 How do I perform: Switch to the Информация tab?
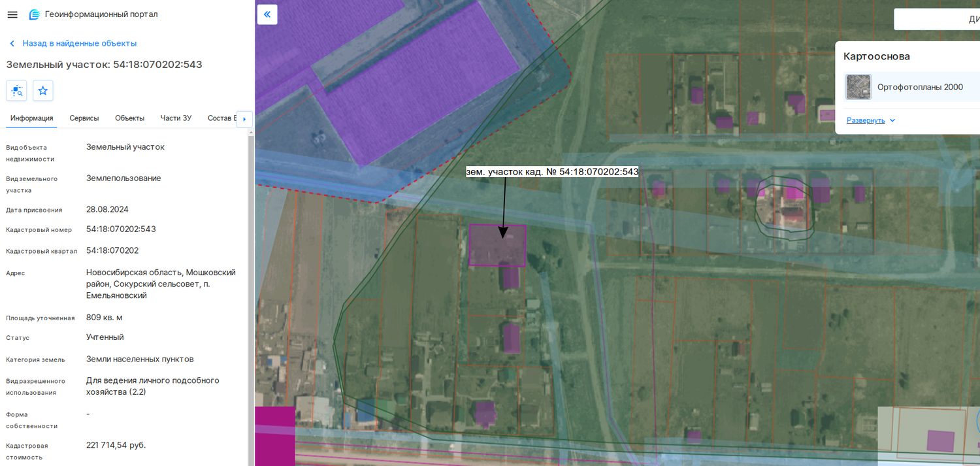(x=32, y=118)
